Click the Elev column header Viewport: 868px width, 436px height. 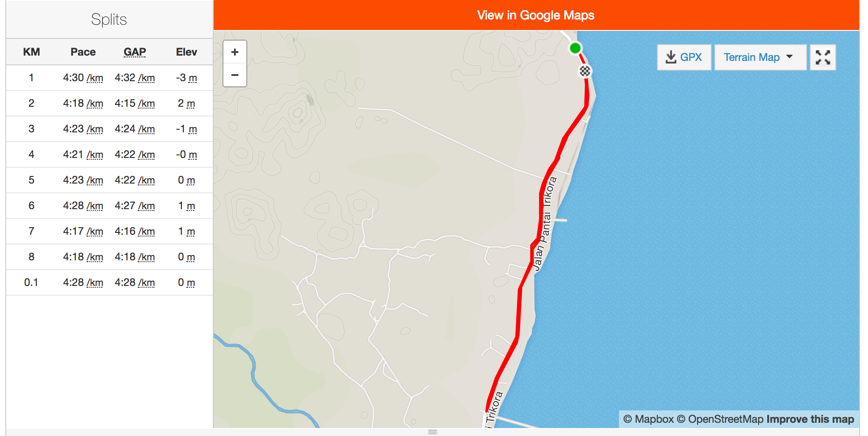click(186, 52)
